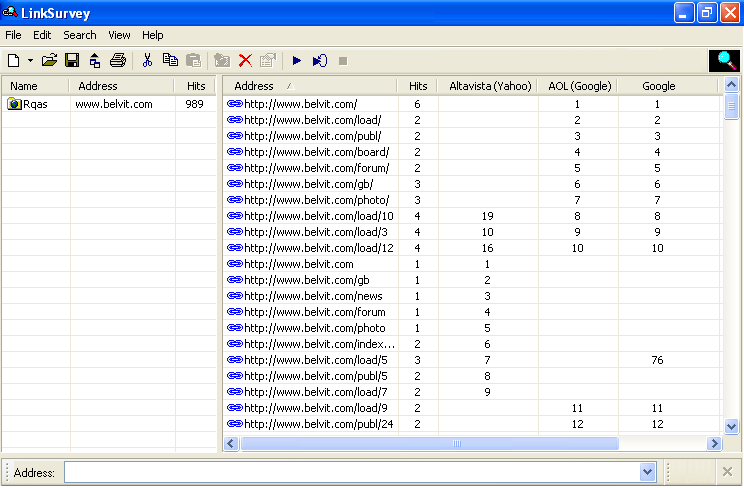
Task: Click the Copy toolbar icon
Action: coord(170,60)
